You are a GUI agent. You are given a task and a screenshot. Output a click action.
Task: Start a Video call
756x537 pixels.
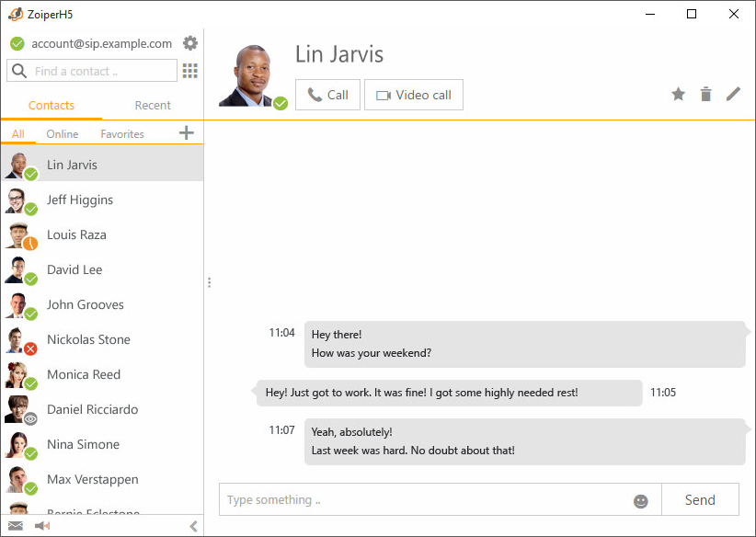tap(414, 95)
